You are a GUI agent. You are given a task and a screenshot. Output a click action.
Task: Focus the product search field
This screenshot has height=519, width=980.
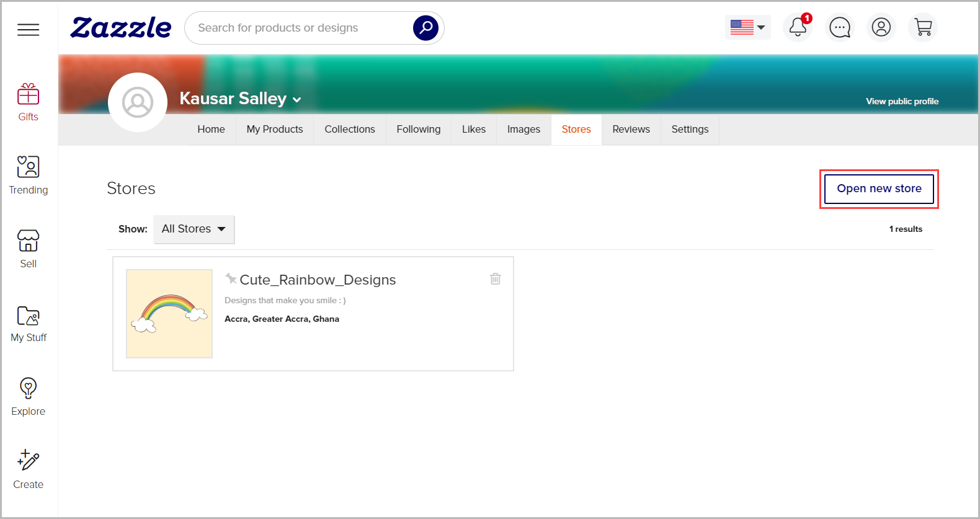point(298,28)
